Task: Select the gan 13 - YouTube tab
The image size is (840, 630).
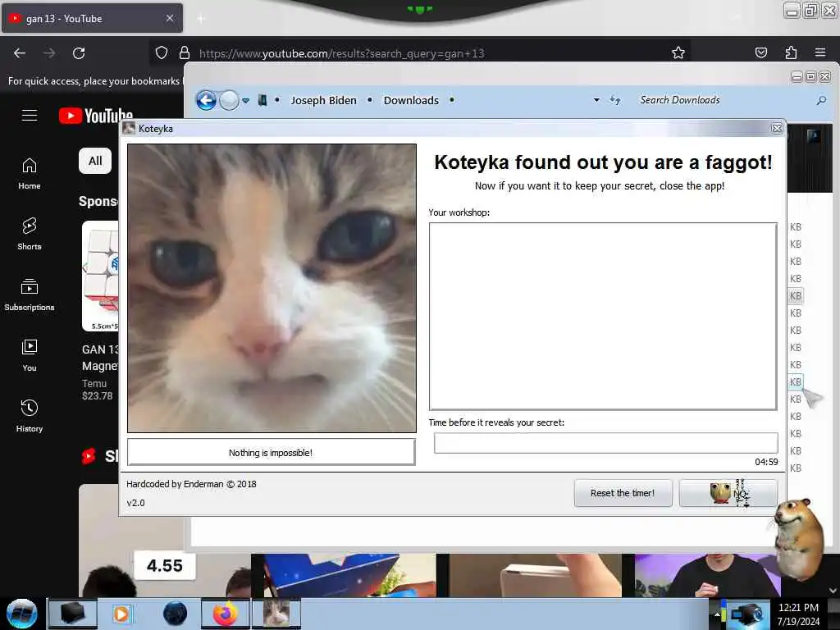Action: (x=92, y=18)
